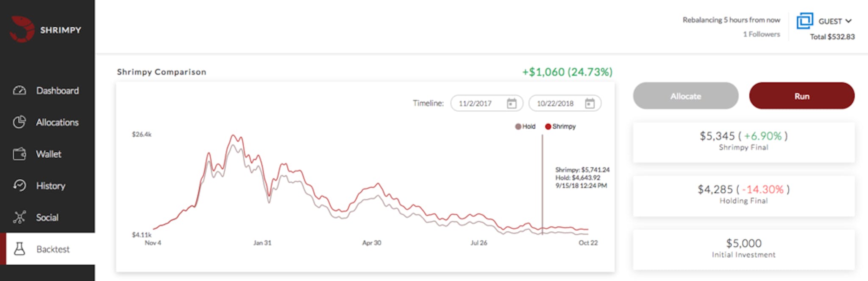Click the Shrimpy Final $5,345 card
Image resolution: width=868 pixels, height=281 pixels.
click(744, 142)
